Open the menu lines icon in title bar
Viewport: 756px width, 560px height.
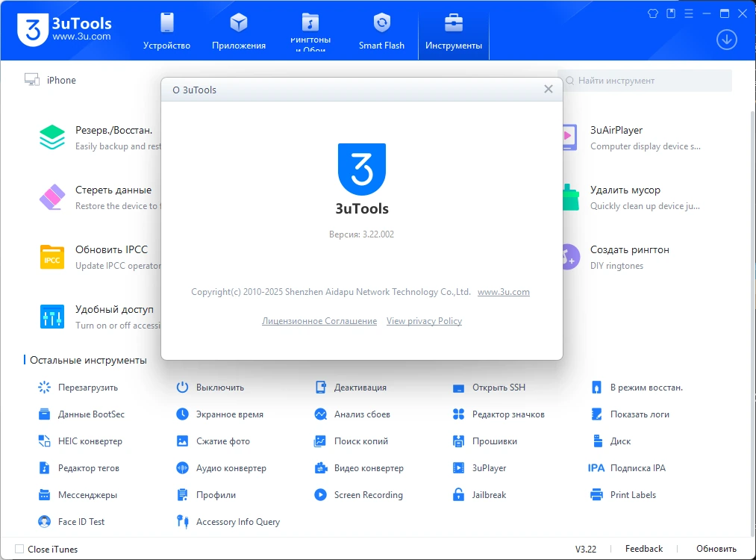689,13
